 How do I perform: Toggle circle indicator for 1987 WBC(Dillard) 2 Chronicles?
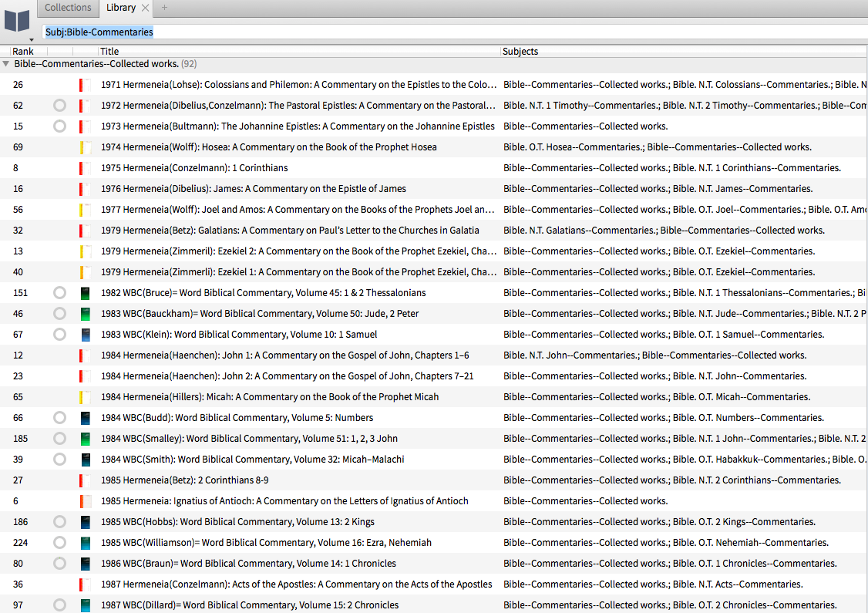point(60,605)
